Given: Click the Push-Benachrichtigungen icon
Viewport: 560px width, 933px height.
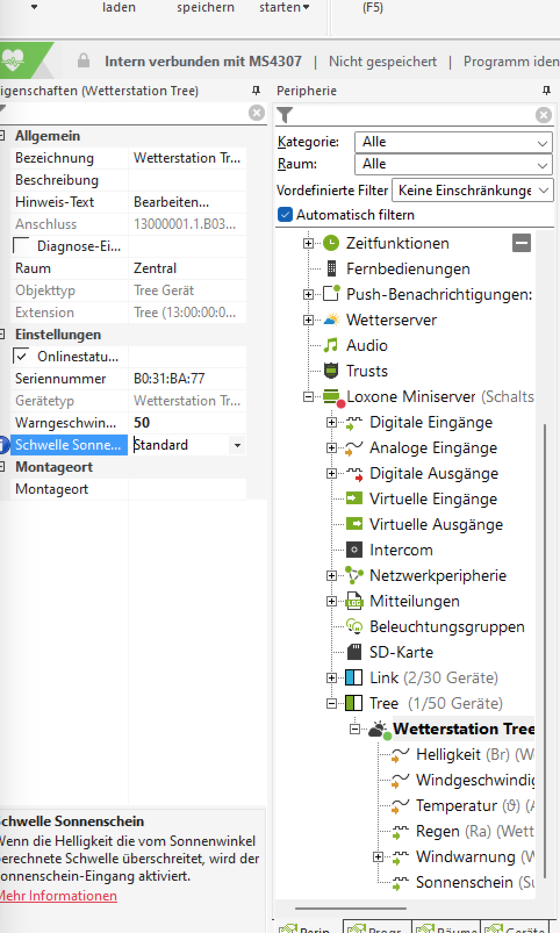Looking at the screenshot, I should coord(331,293).
